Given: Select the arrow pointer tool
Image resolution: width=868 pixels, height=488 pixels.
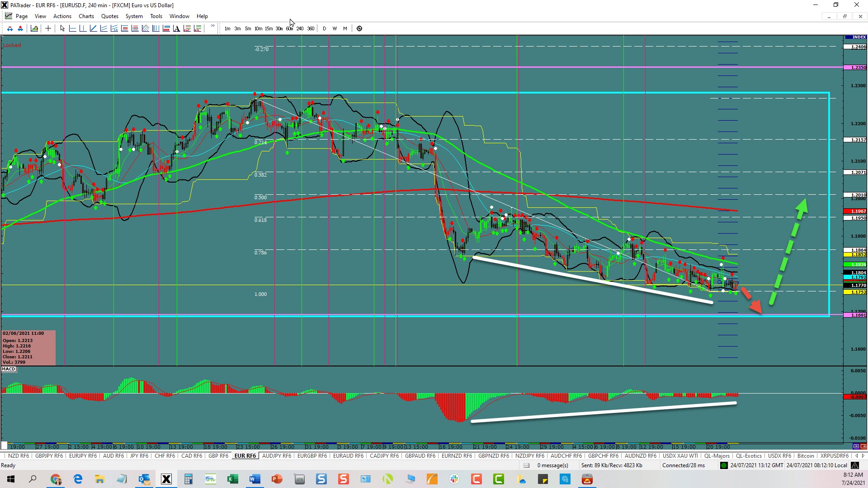Looking at the screenshot, I should [x=62, y=28].
